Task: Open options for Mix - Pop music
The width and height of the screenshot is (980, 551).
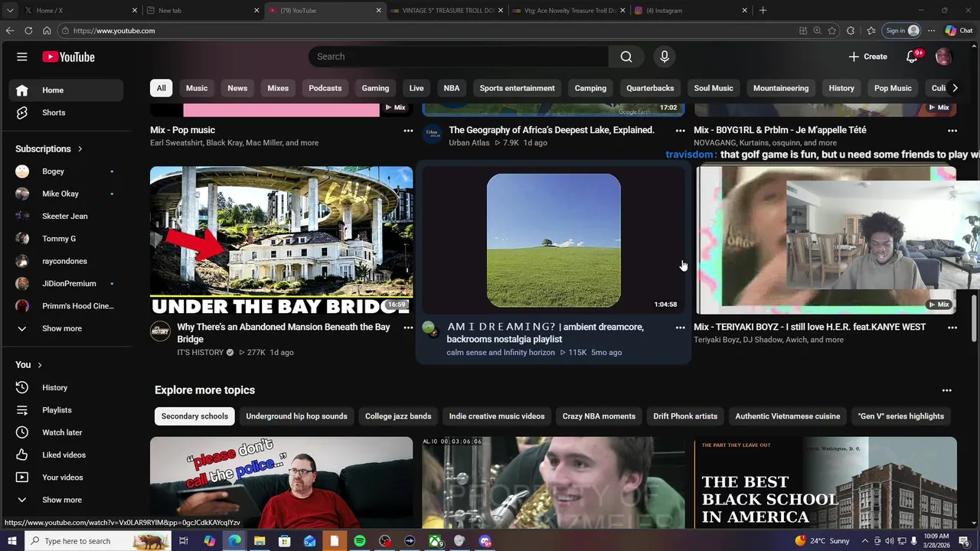Action: click(x=408, y=131)
